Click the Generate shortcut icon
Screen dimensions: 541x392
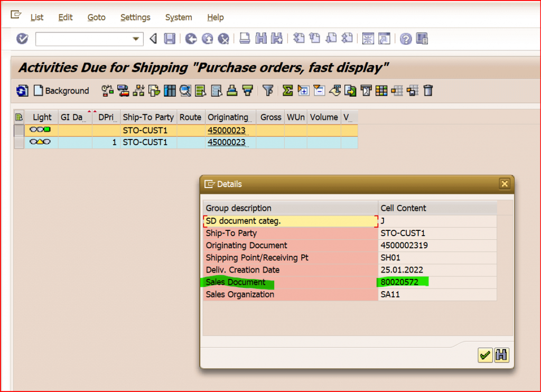coord(384,39)
